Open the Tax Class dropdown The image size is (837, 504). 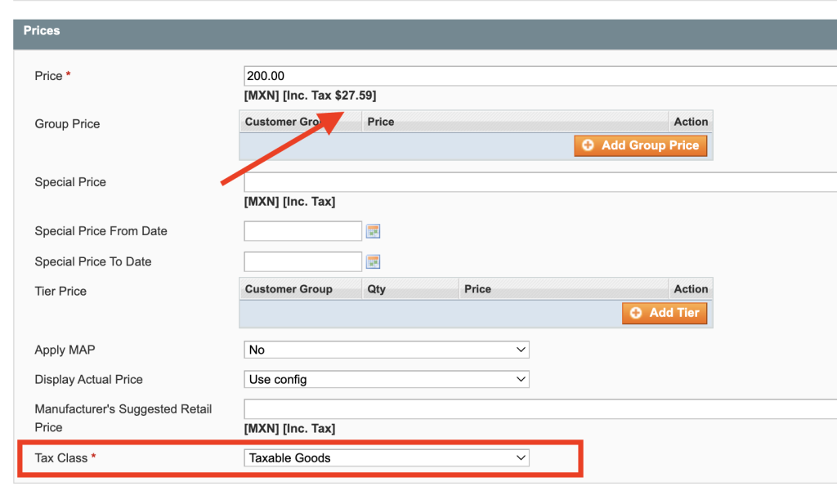(387, 458)
